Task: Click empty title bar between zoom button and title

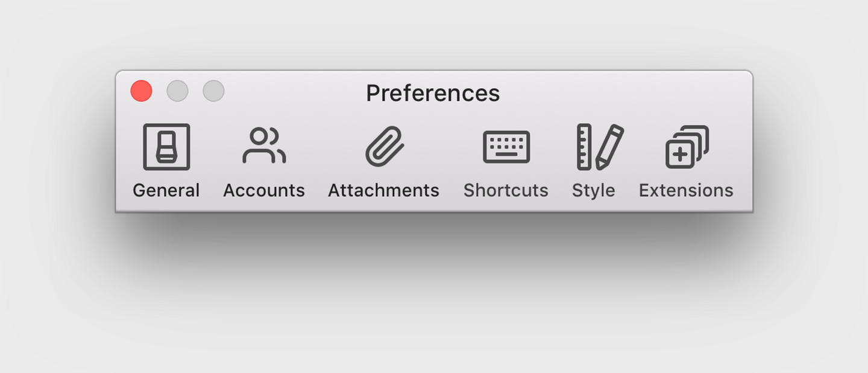Action: tap(294, 93)
